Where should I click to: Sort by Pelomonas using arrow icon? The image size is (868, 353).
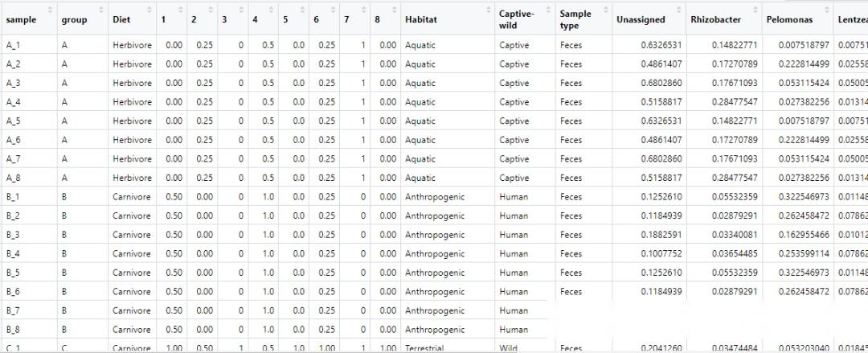pyautogui.click(x=828, y=9)
